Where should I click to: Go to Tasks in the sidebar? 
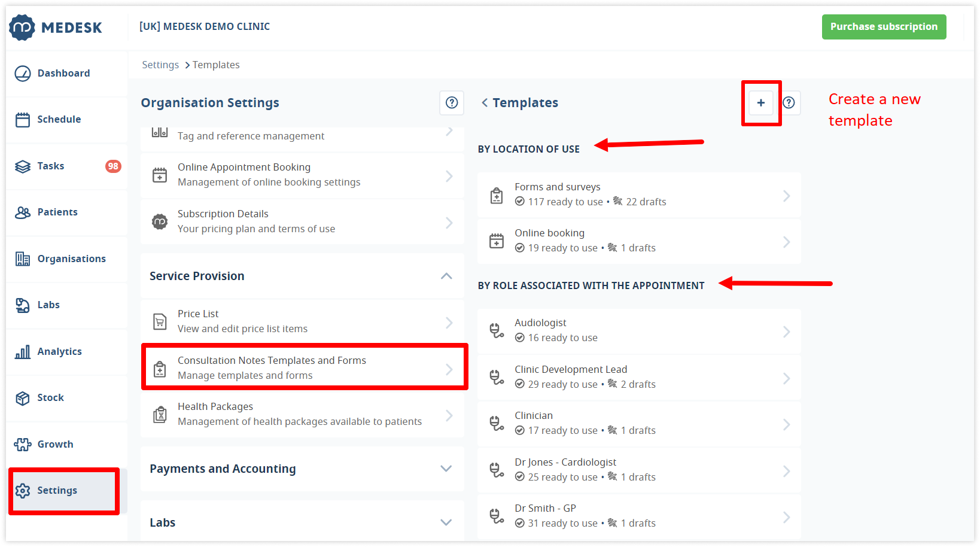click(66, 166)
